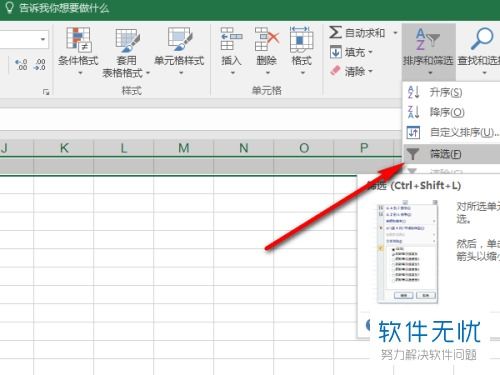The width and height of the screenshot is (500, 375).
Task: Click the Find & Select magnifier icon
Action: pyautogui.click(x=482, y=39)
